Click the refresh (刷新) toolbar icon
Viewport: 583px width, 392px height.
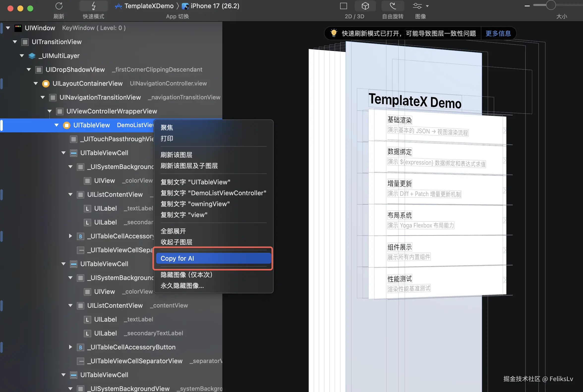(59, 6)
